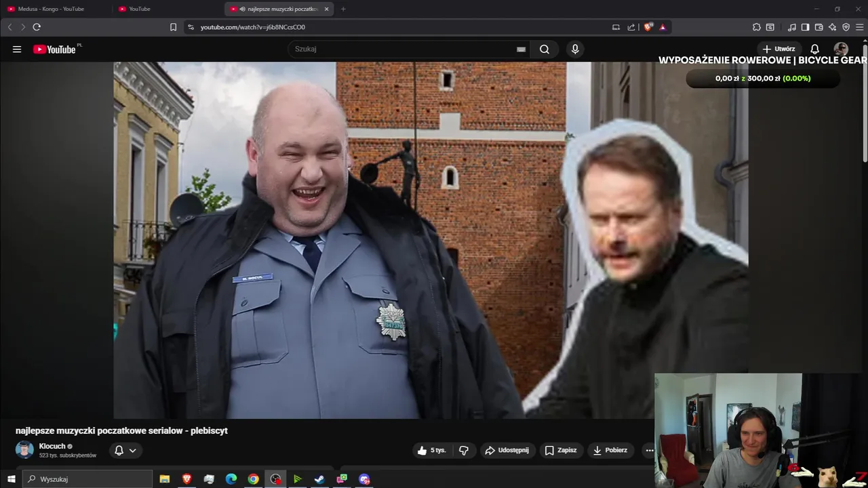This screenshot has height=488, width=868.
Task: Open a new browser tab
Action: pos(343,9)
